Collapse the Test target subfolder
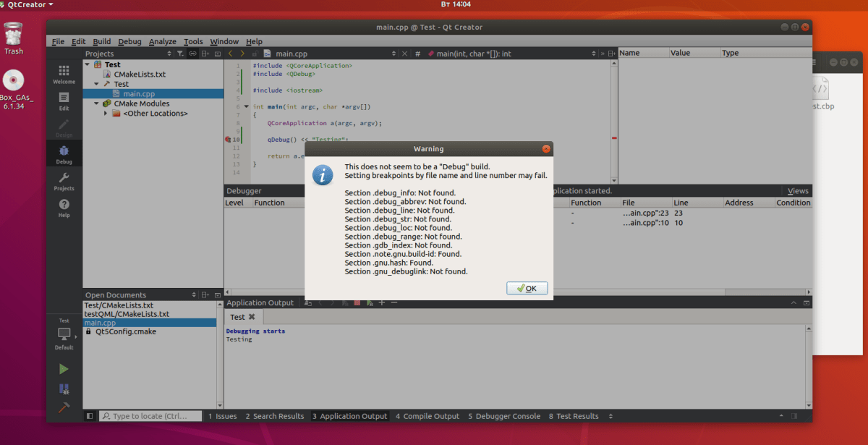Viewport: 868px width, 445px height. click(x=97, y=84)
